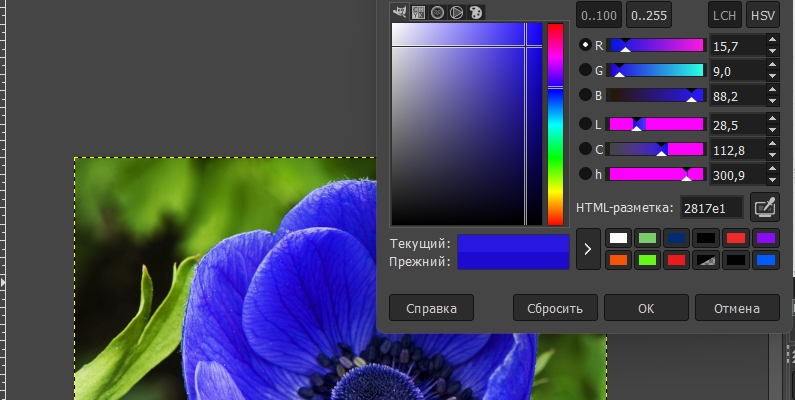Pick the purple color history swatch

point(765,238)
